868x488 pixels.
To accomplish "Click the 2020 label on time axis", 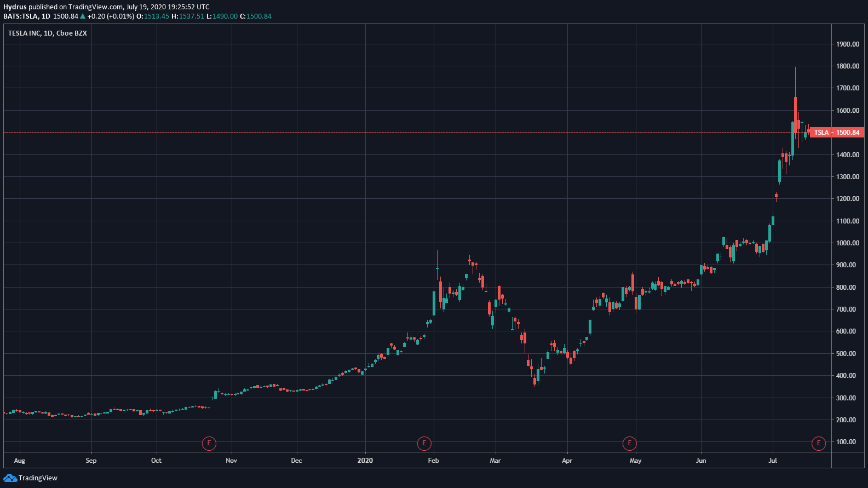I will 365,461.
